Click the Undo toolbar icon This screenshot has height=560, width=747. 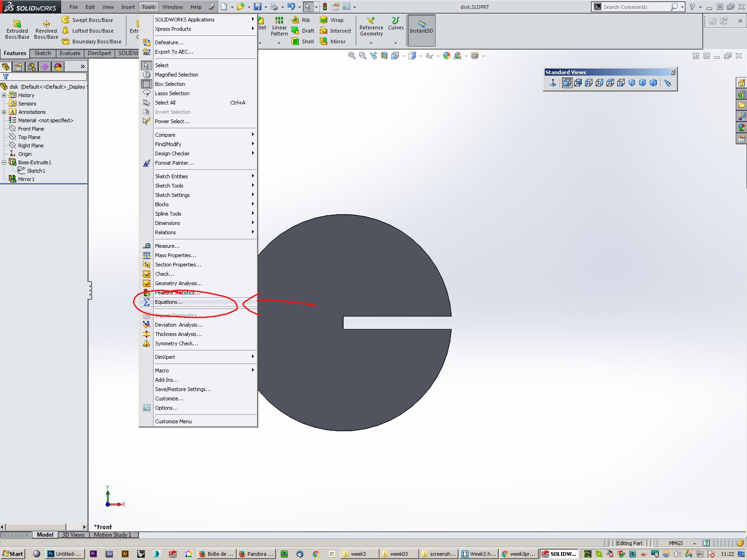coord(291,7)
